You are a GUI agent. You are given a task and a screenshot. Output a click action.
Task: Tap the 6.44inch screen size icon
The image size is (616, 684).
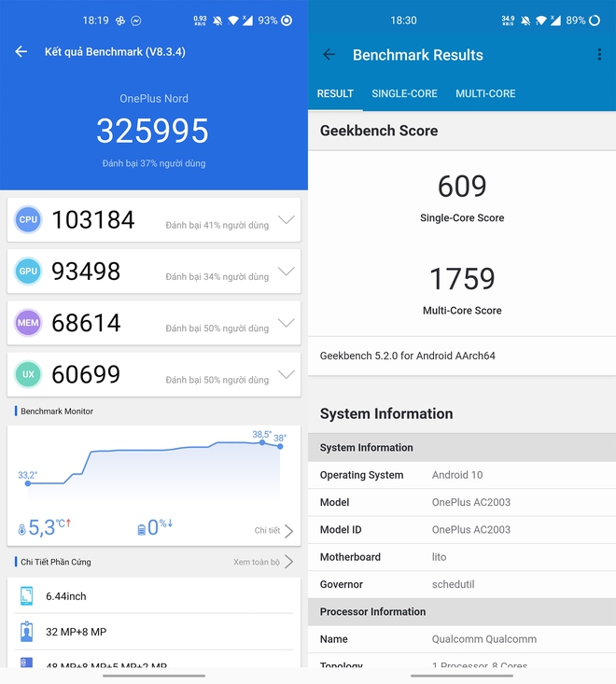click(27, 596)
